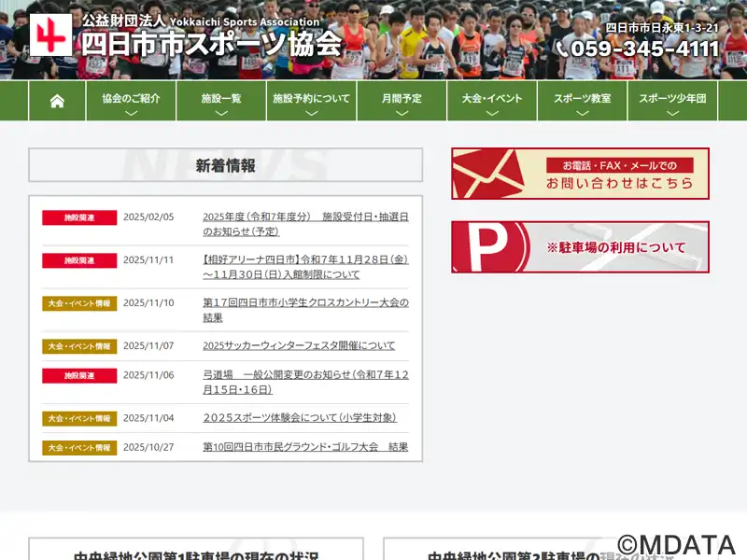Click the date 2025/10/27
This screenshot has height=560, width=747.
tap(148, 448)
